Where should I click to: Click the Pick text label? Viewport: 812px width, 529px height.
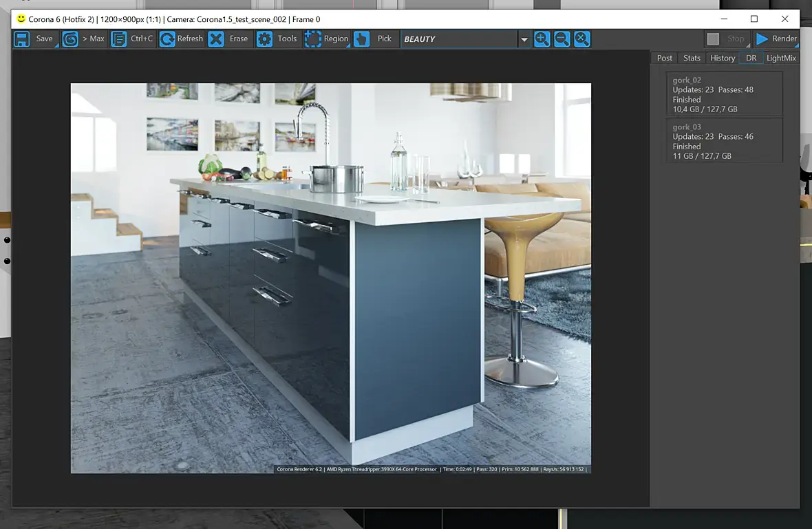pyautogui.click(x=384, y=39)
